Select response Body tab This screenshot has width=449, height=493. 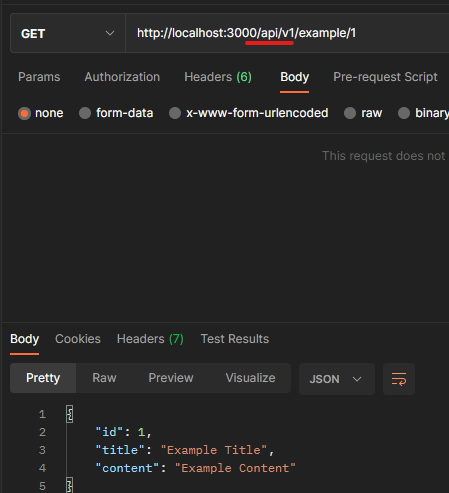[x=24, y=339]
